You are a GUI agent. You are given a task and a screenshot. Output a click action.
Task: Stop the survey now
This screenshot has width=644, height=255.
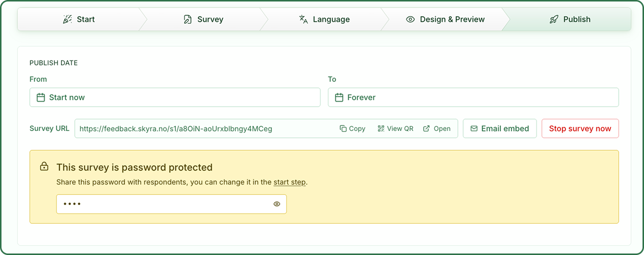click(x=580, y=128)
